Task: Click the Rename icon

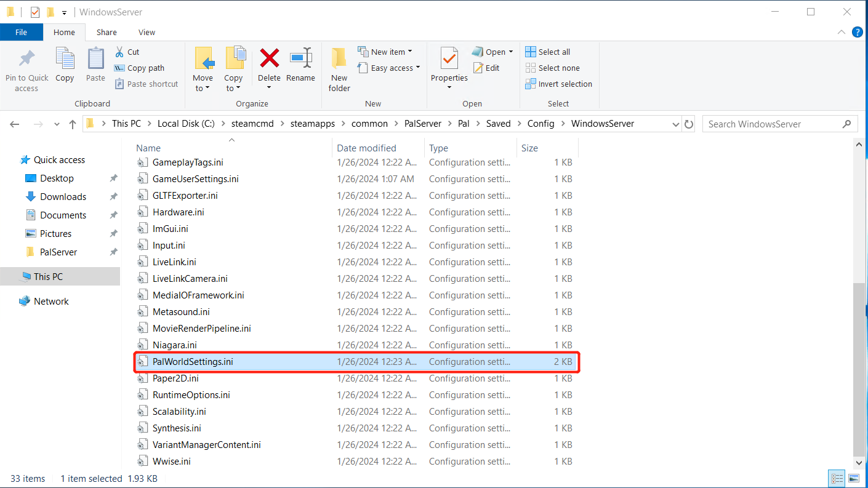Action: [301, 58]
